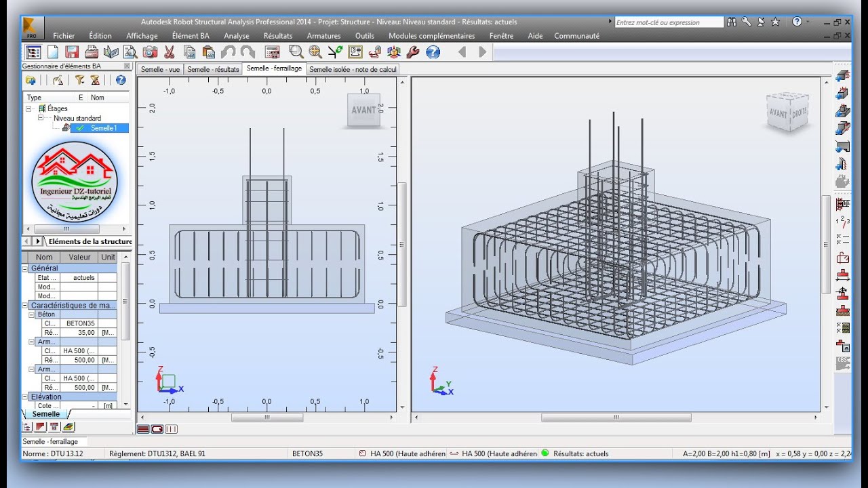Click the Zoom all view icon

pyautogui.click(x=315, y=52)
